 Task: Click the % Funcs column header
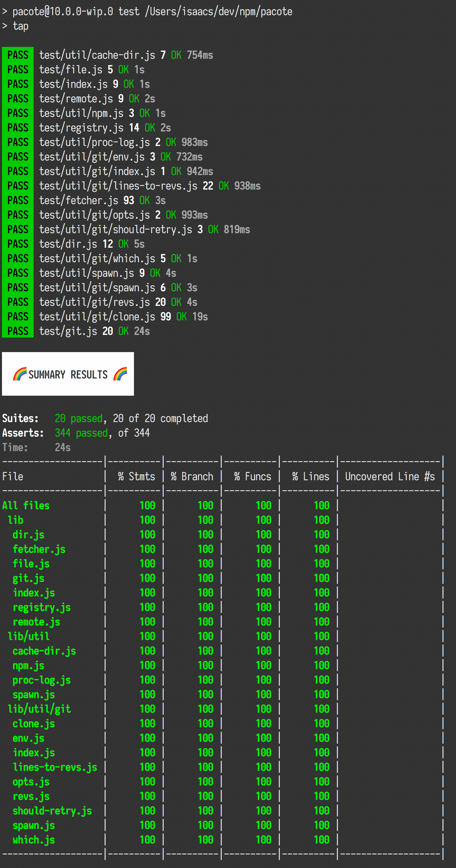click(x=252, y=476)
